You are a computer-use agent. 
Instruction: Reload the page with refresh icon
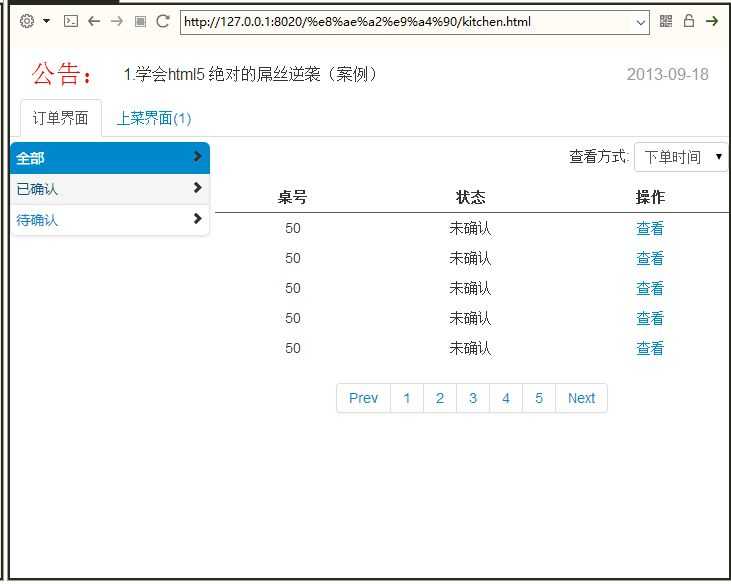point(163,21)
